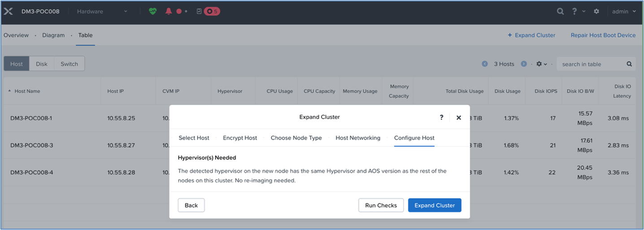Expand the admin user menu
The width and height of the screenshot is (644, 230).
tap(624, 11)
